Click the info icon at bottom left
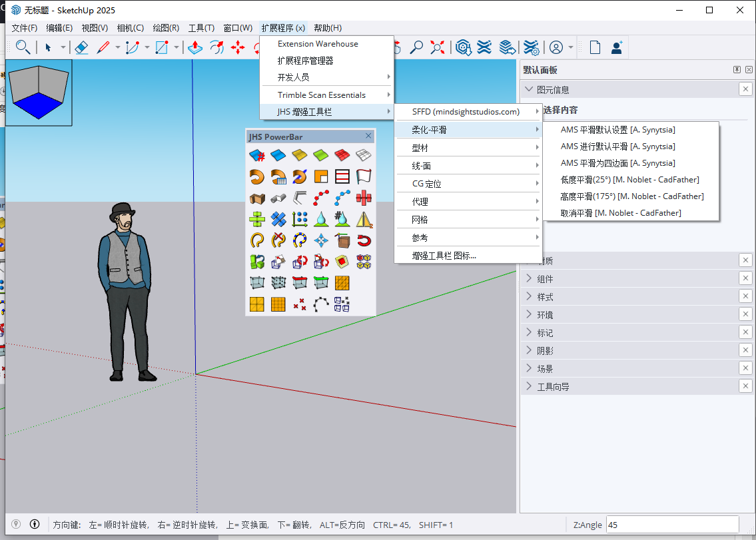The width and height of the screenshot is (756, 540). pyautogui.click(x=35, y=524)
